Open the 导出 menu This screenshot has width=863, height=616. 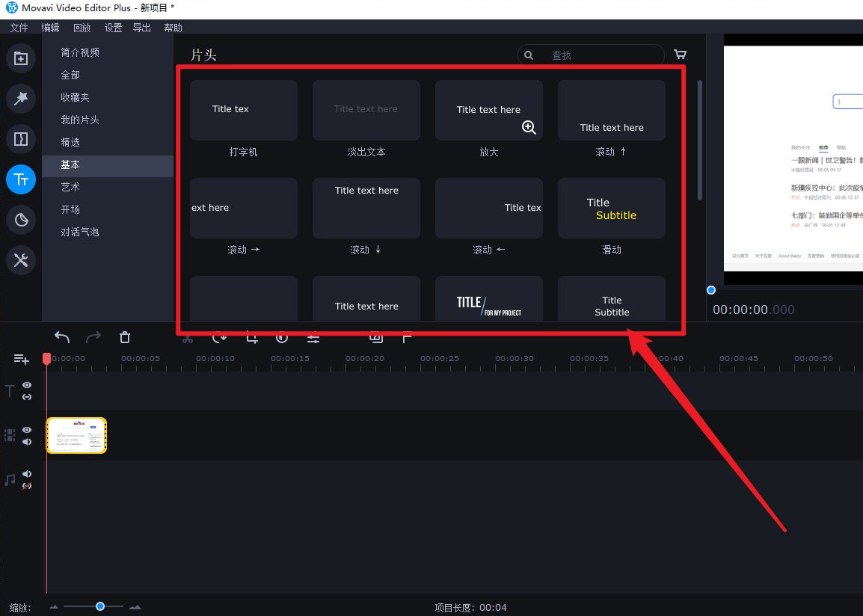coord(142,28)
